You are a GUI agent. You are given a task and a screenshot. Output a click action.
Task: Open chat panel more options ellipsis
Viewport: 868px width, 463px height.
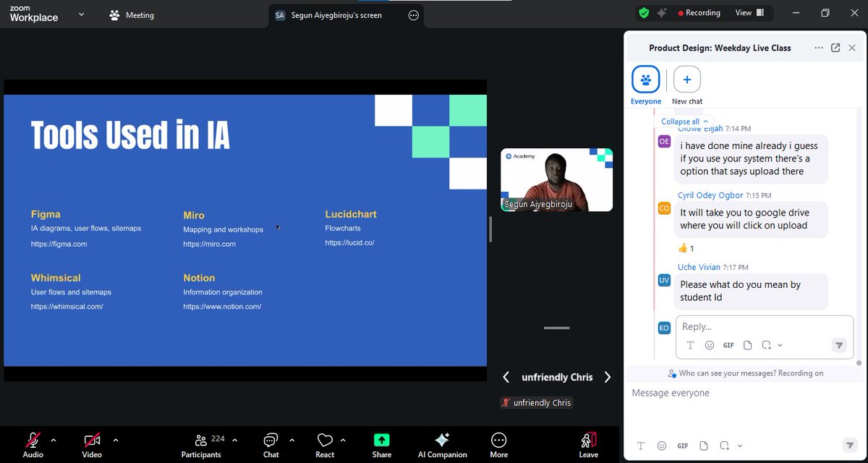819,48
